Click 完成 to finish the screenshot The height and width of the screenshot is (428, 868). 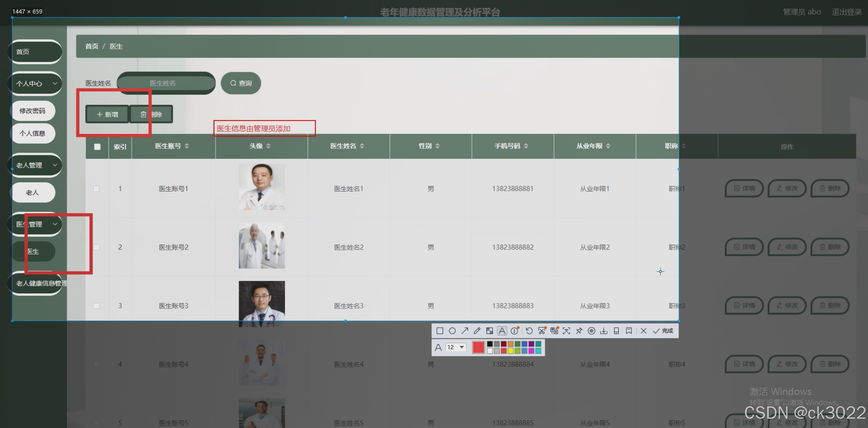(664, 331)
